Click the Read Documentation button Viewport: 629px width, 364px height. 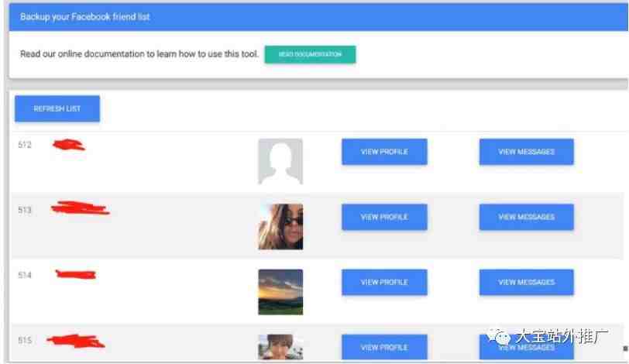click(x=310, y=54)
